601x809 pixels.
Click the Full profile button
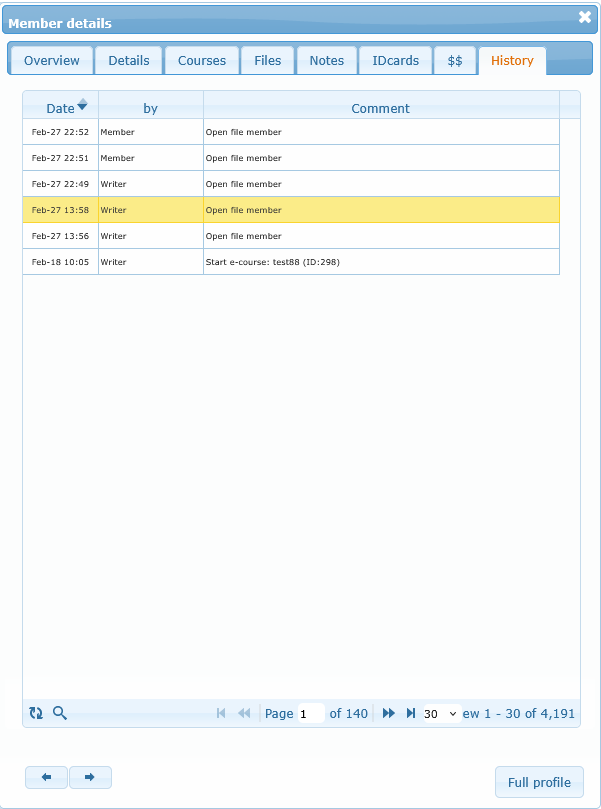pyautogui.click(x=539, y=782)
